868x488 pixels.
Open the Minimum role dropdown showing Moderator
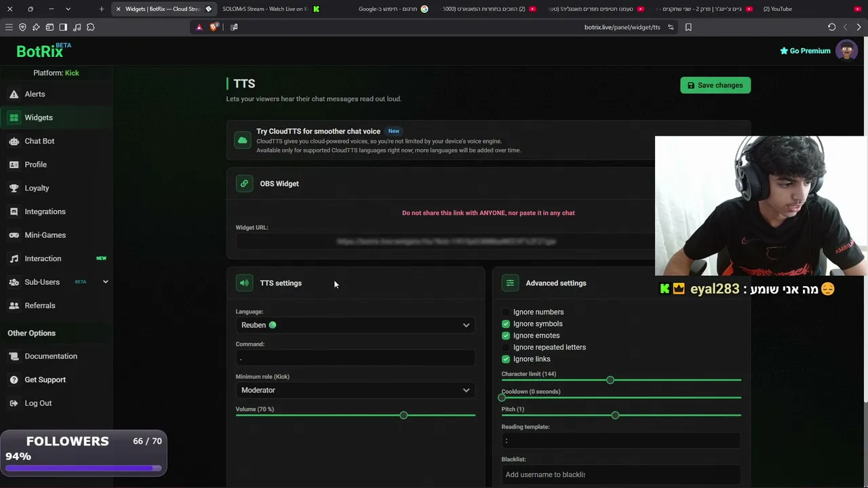355,390
